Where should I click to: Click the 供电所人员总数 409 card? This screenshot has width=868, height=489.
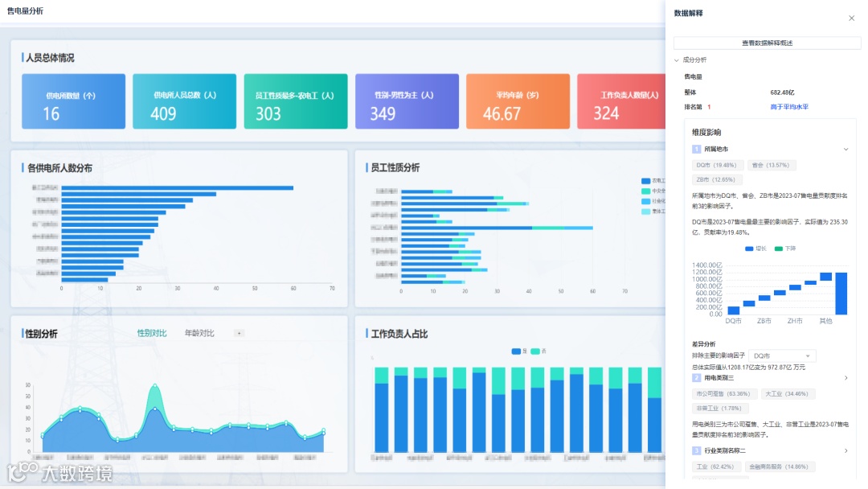coord(184,101)
